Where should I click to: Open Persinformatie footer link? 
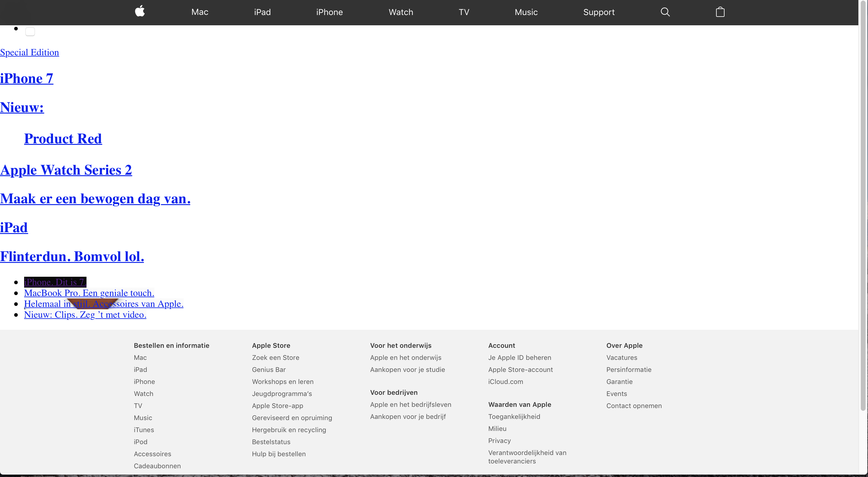point(629,369)
